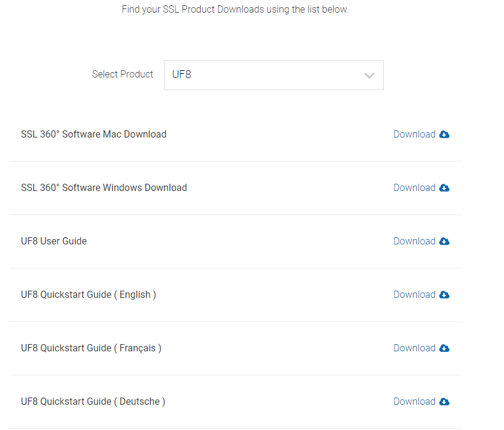
Task: Click the gray chevron in the product selector
Action: point(369,75)
